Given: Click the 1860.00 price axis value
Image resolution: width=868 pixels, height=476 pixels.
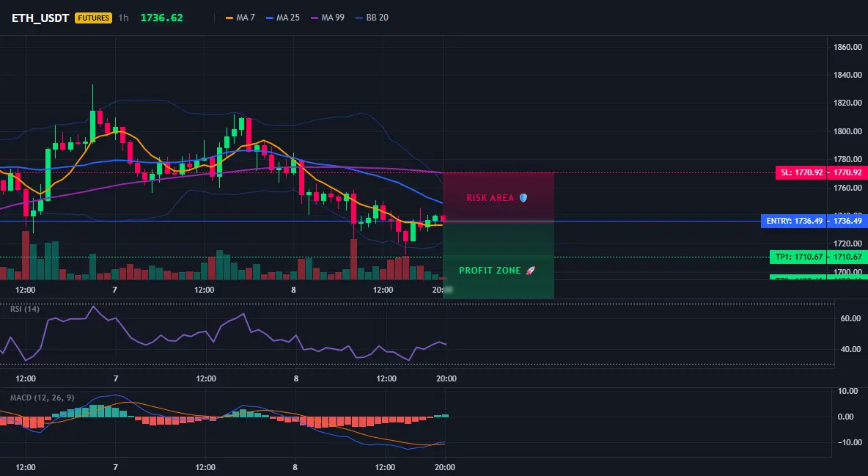Looking at the screenshot, I should coord(847,47).
